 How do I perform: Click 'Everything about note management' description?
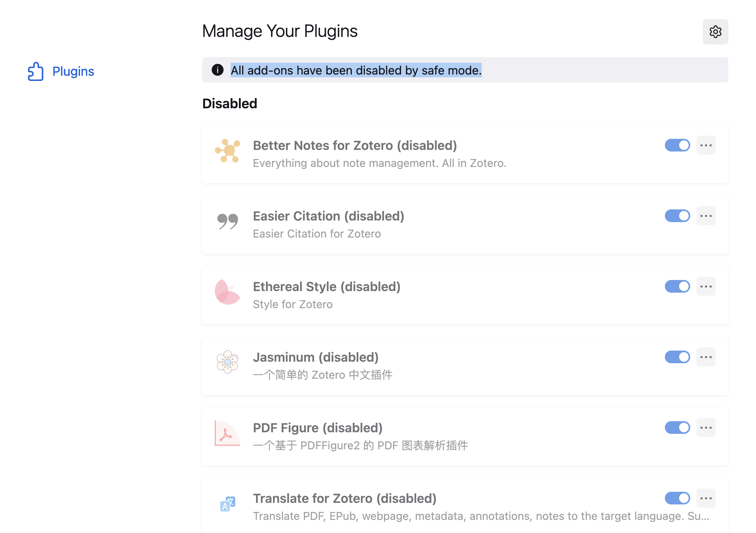point(380,163)
